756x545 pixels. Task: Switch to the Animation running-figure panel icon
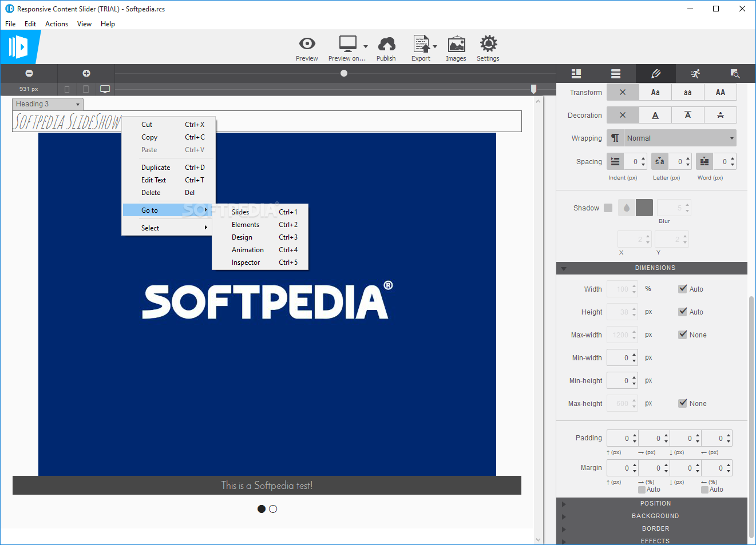[695, 74]
